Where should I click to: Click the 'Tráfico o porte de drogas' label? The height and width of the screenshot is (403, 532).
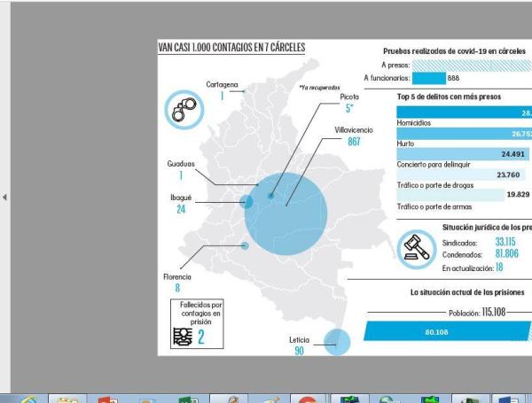pos(435,185)
